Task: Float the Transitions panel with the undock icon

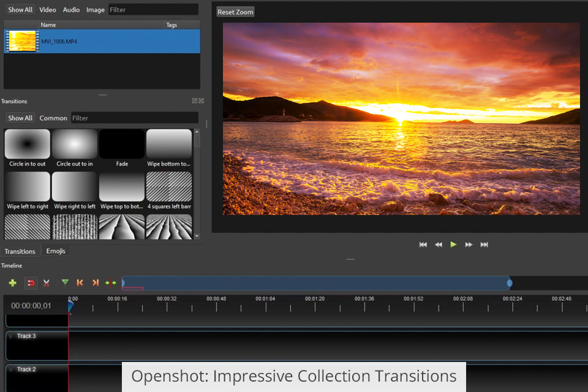Action: [x=195, y=101]
